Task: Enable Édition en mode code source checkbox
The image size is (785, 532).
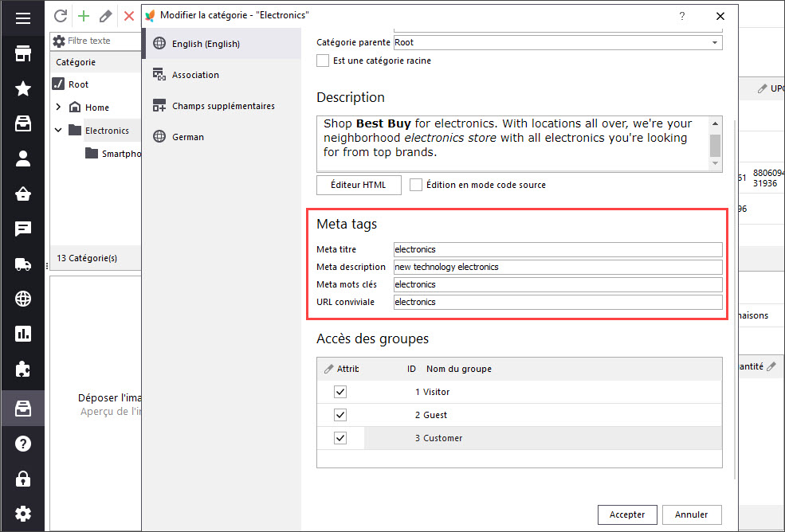Action: pos(415,185)
